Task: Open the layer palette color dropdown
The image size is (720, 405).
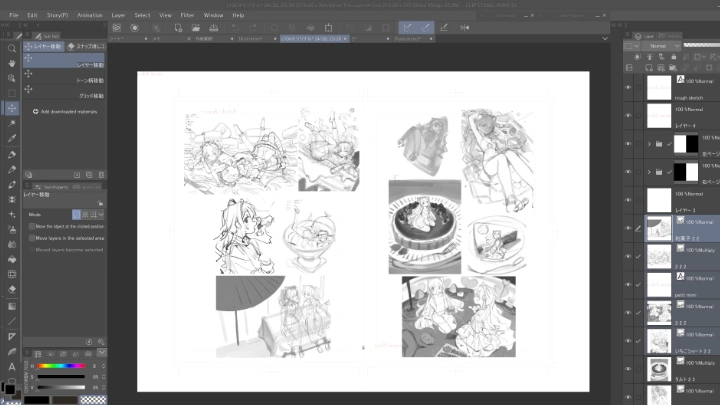Action: 632,46
